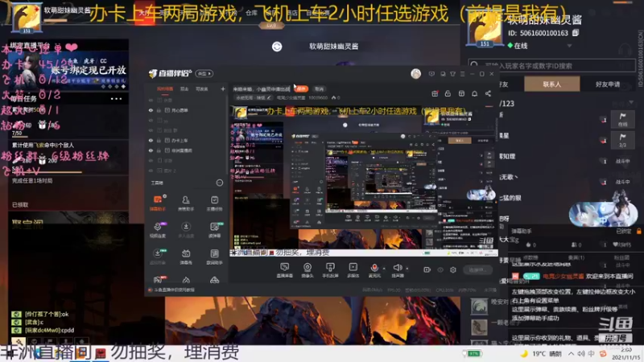Click the plus icon to add a scene
Screen dimensions: 644x362
(x=223, y=88)
